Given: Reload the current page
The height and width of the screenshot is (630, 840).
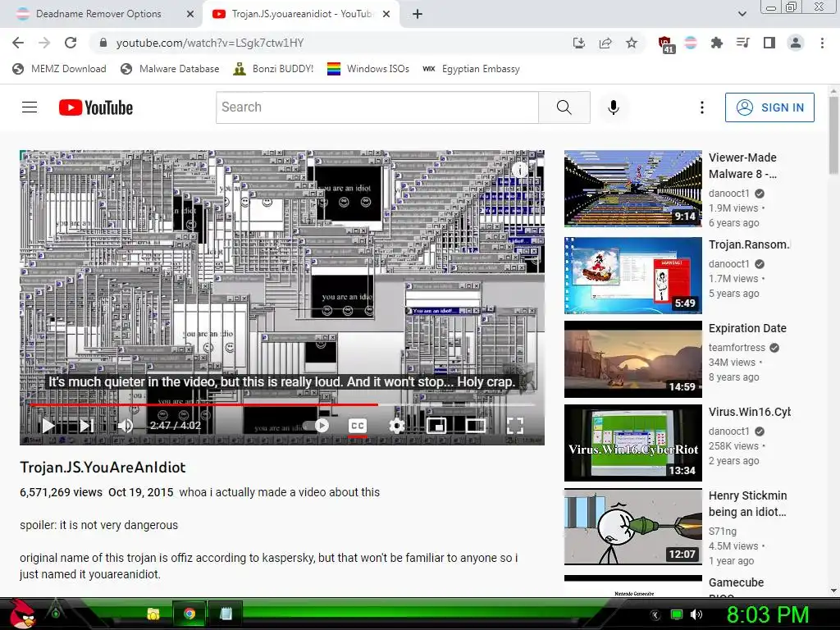Looking at the screenshot, I should click(x=71, y=43).
